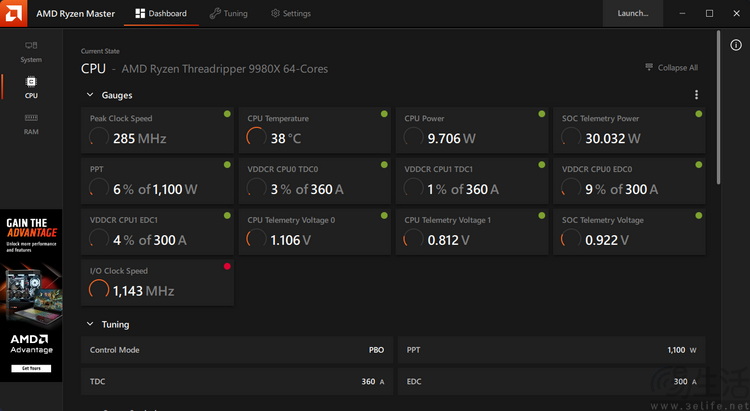Click the Launch... button

coord(633,13)
